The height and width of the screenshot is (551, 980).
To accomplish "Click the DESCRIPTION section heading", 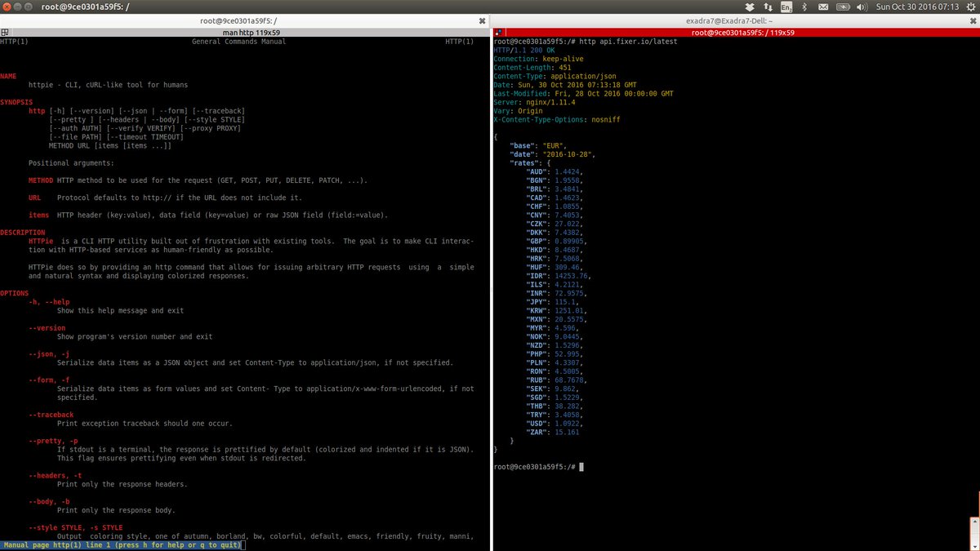I will (23, 233).
